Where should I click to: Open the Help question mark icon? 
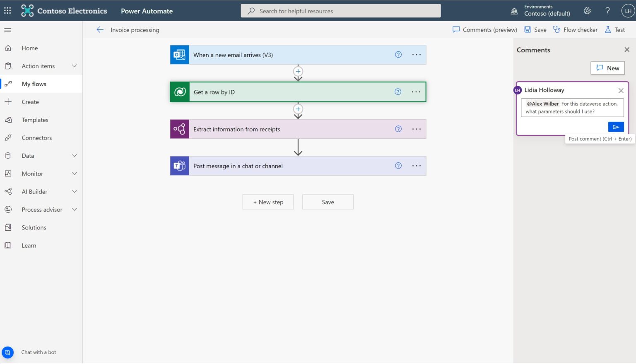coord(607,10)
